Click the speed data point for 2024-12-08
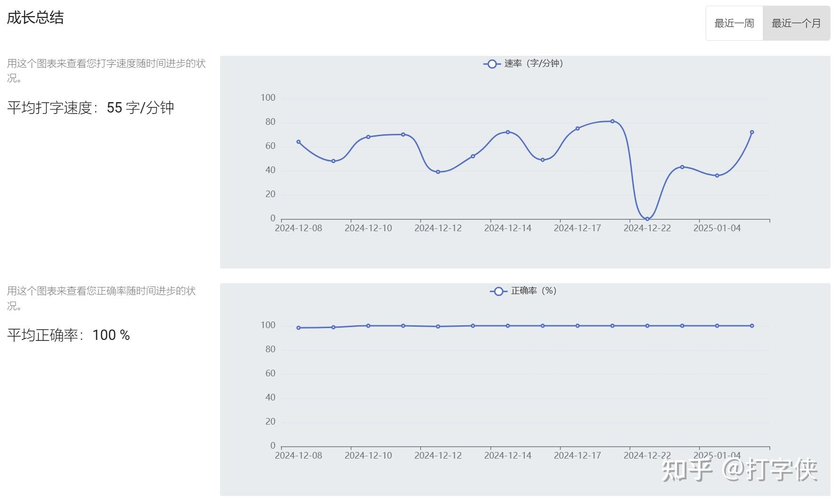The image size is (839, 504). pyautogui.click(x=299, y=142)
